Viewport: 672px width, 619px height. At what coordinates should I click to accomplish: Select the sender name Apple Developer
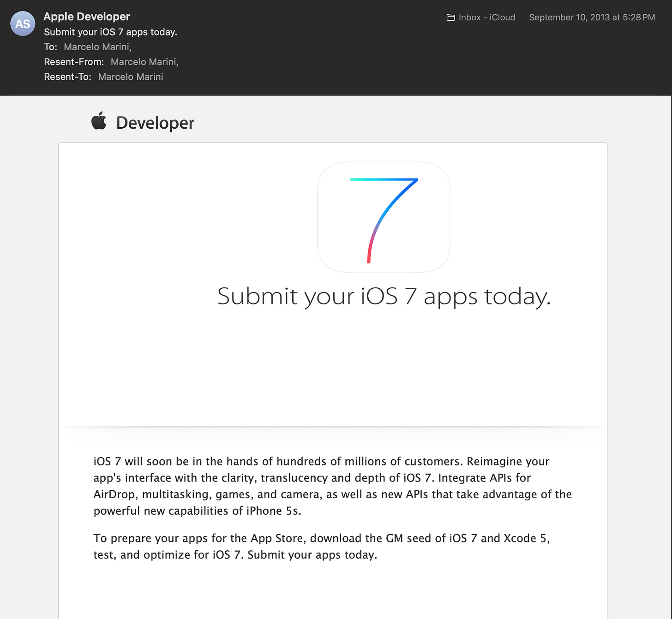(x=87, y=17)
